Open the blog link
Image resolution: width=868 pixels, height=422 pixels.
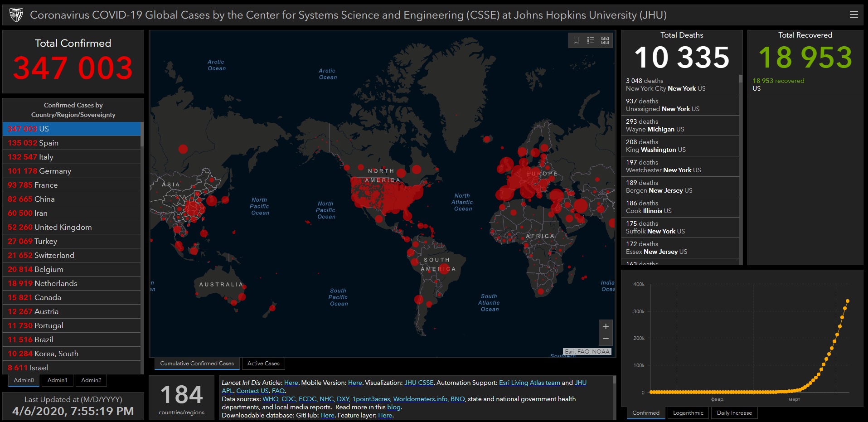tap(394, 407)
